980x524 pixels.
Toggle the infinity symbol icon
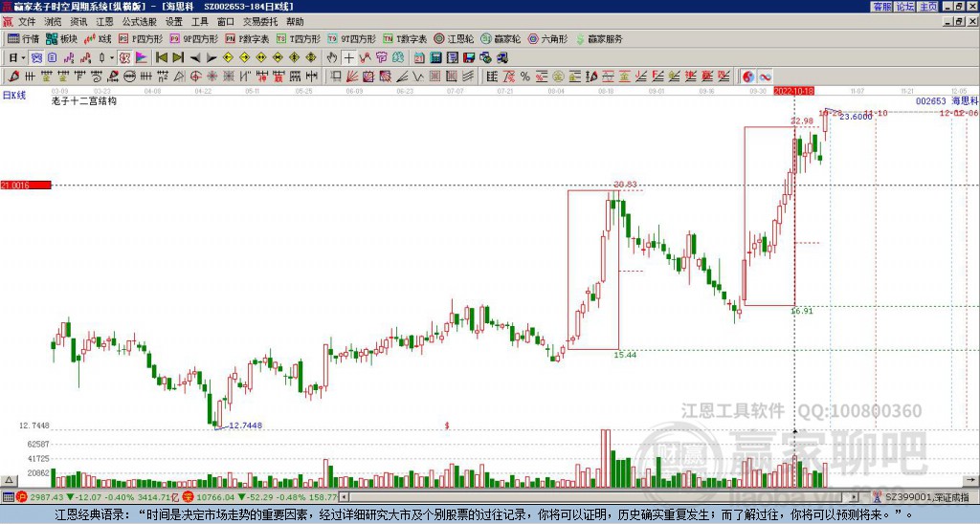[765, 76]
